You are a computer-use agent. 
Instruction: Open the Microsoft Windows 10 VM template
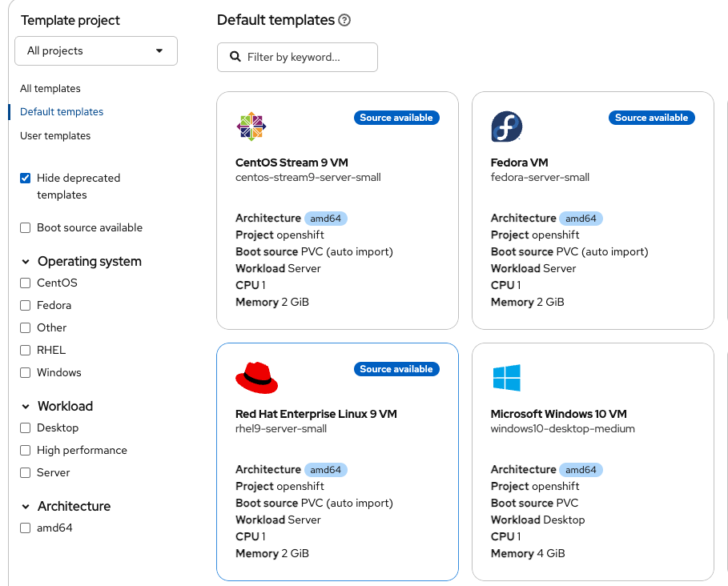coord(558,415)
